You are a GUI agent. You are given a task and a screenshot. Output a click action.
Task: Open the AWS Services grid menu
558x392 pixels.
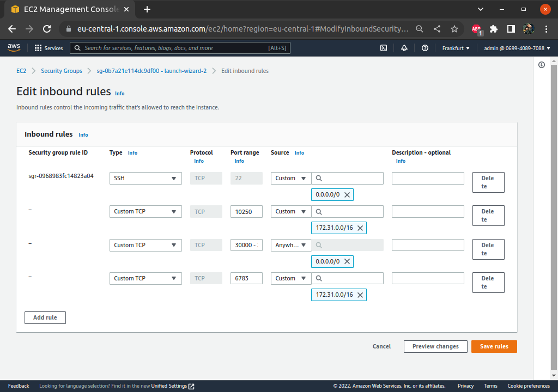48,48
